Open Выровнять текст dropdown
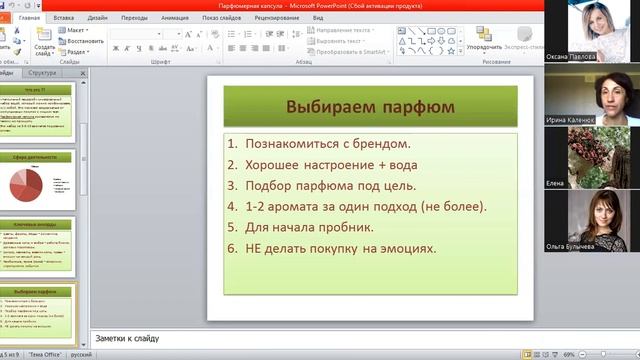 (336, 41)
